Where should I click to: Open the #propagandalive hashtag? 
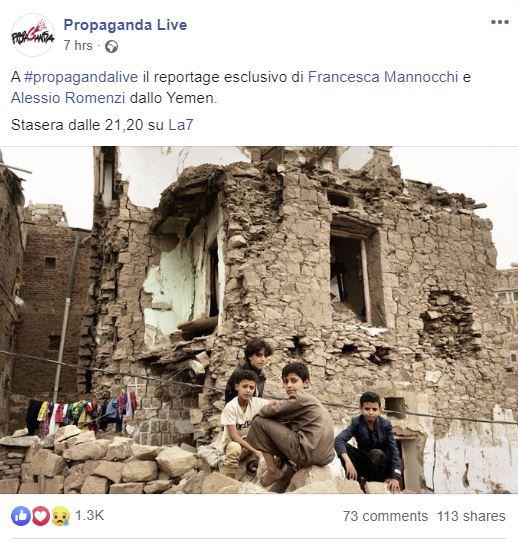click(81, 77)
